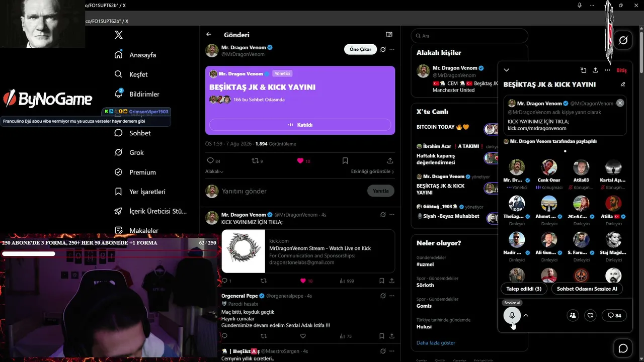
Task: Open more options on KICK YAYINIMIZ reply
Action: 392,215
